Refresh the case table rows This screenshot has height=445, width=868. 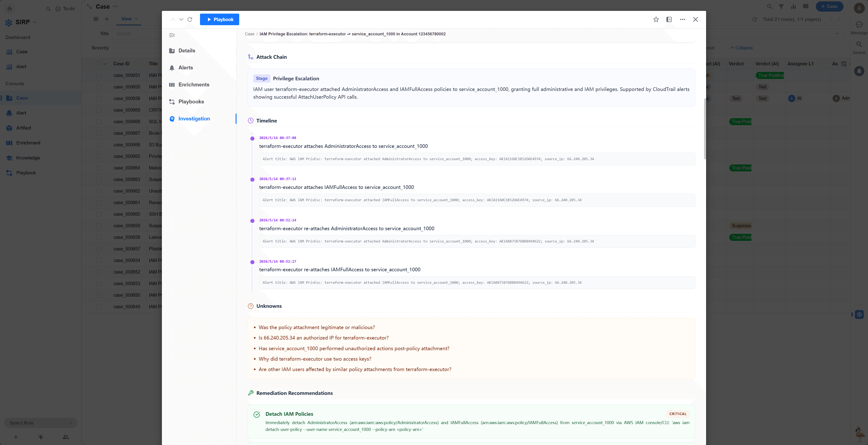(x=754, y=19)
